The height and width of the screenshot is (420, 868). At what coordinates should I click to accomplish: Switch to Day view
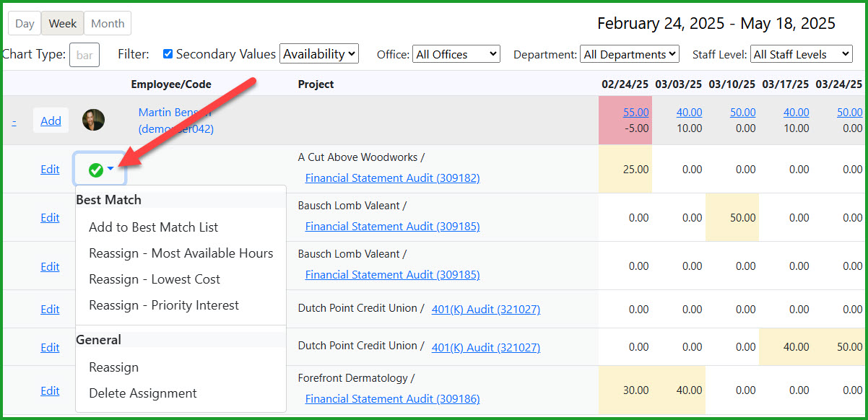pos(25,24)
